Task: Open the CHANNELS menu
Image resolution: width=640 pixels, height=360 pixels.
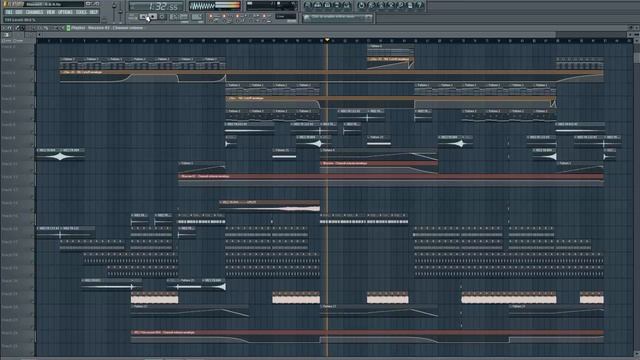Action: pos(34,12)
